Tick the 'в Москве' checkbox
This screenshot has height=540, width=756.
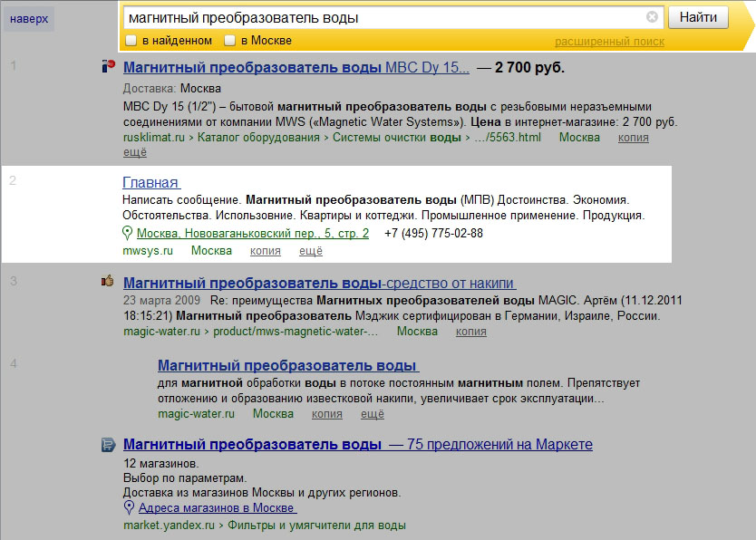230,41
